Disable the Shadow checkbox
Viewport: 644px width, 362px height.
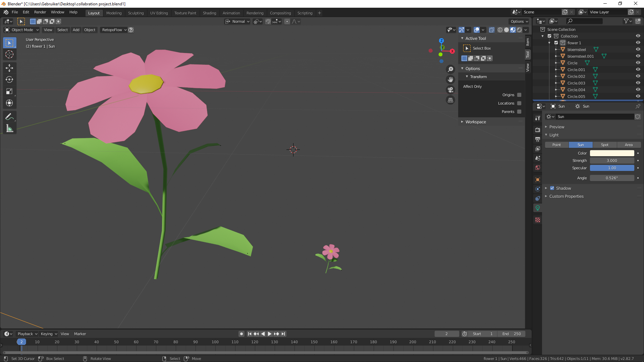(552, 188)
